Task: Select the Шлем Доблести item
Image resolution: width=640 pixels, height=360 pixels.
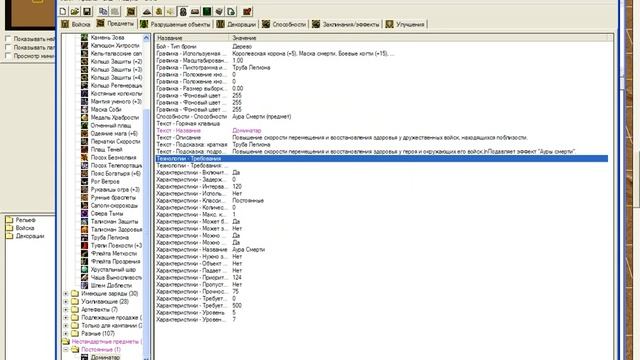Action: pos(111,285)
